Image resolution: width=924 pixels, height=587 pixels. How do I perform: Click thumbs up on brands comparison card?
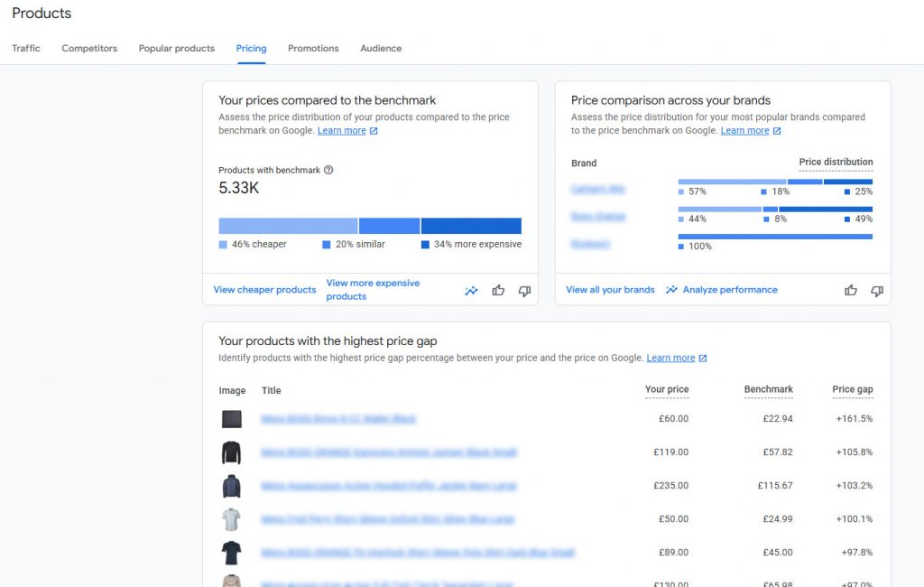(850, 290)
